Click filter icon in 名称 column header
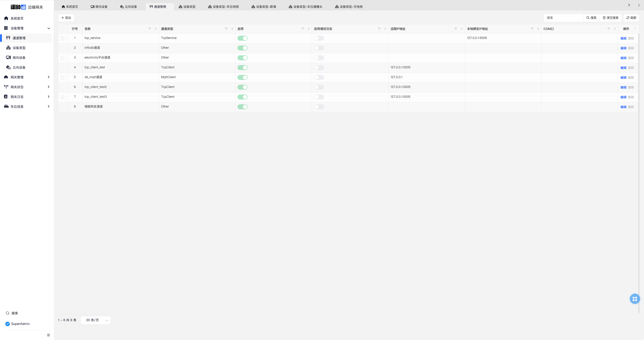The width and height of the screenshot is (644, 340). pos(150,29)
